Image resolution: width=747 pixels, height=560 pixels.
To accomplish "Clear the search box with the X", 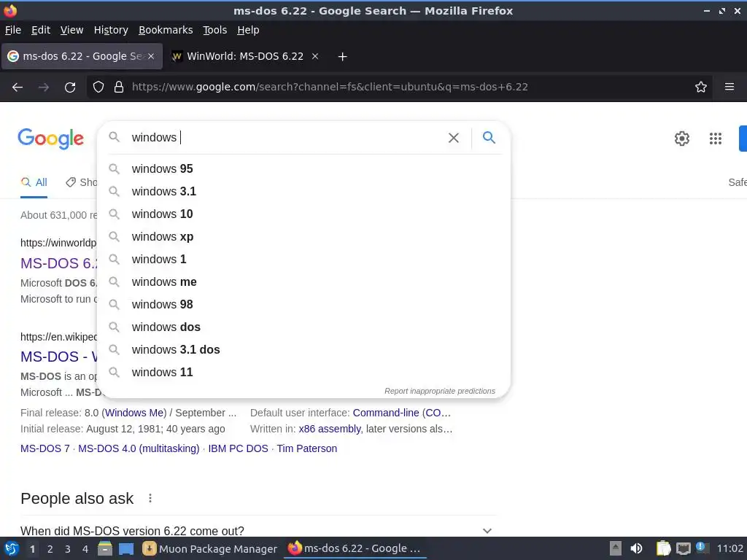I will [454, 138].
